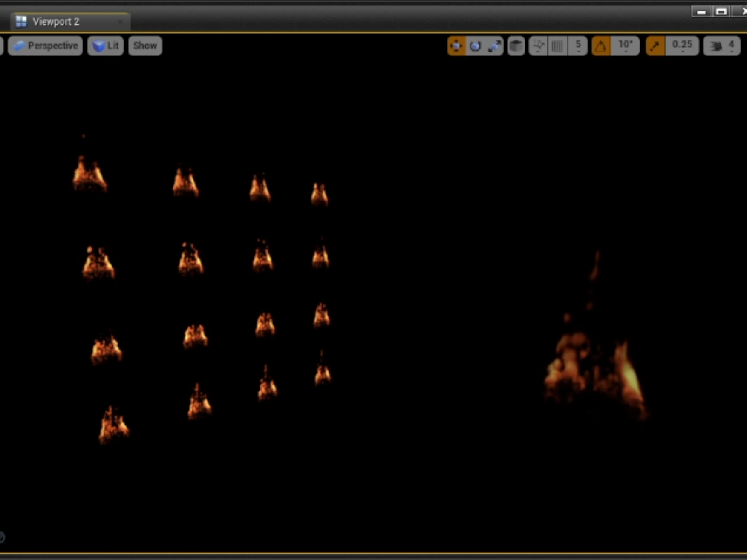
Task: Open the Lit view mode menu
Action: pos(106,46)
